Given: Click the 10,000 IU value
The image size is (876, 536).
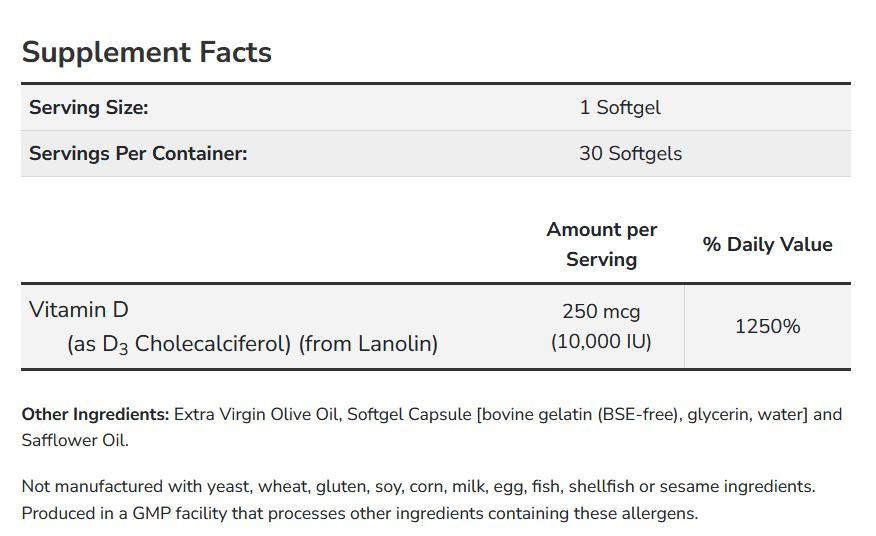Looking at the screenshot, I should pos(601,341).
